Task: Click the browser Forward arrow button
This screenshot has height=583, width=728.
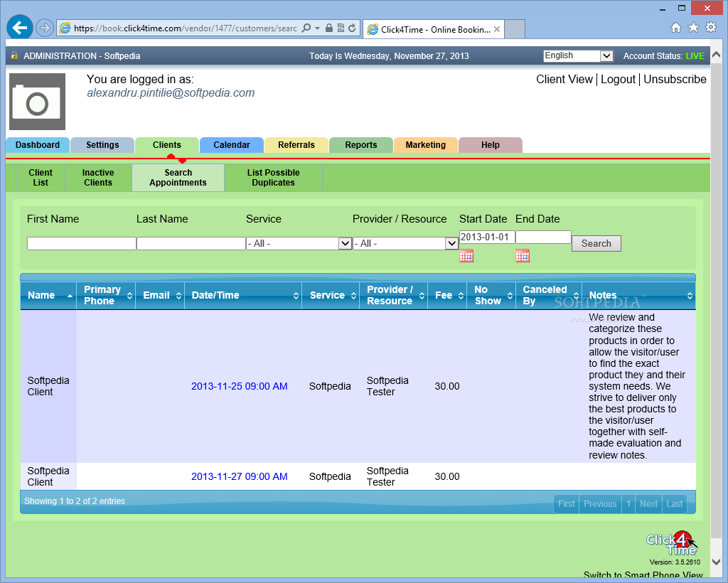Action: [45, 28]
